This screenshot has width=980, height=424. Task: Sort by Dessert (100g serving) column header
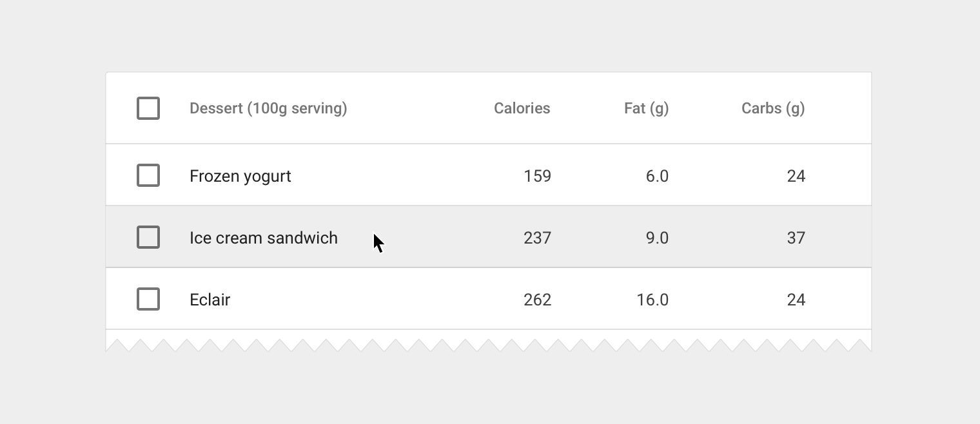(x=268, y=108)
